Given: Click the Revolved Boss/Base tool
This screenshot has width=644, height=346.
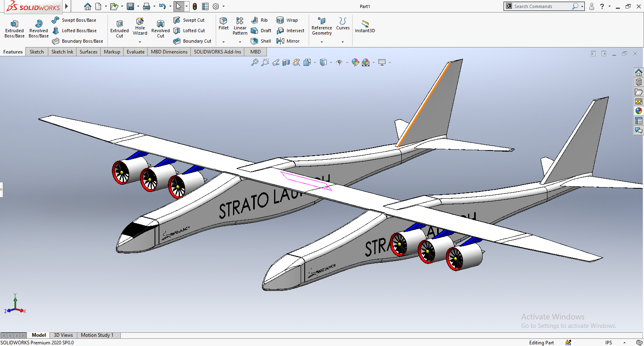Looking at the screenshot, I should click(39, 29).
